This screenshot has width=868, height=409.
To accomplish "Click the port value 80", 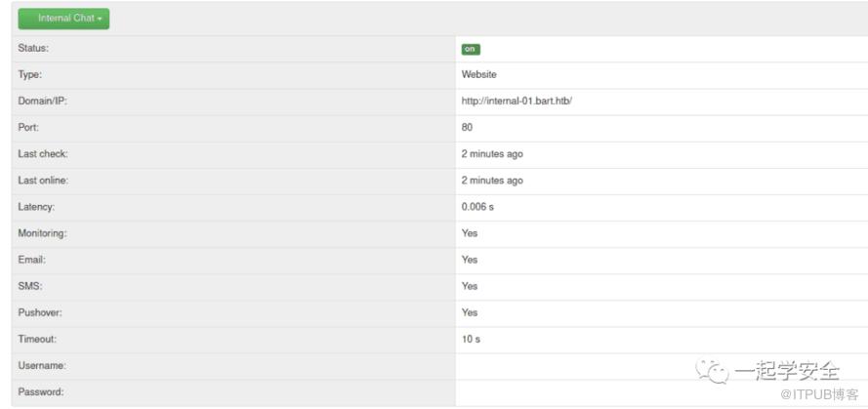I will click(468, 127).
